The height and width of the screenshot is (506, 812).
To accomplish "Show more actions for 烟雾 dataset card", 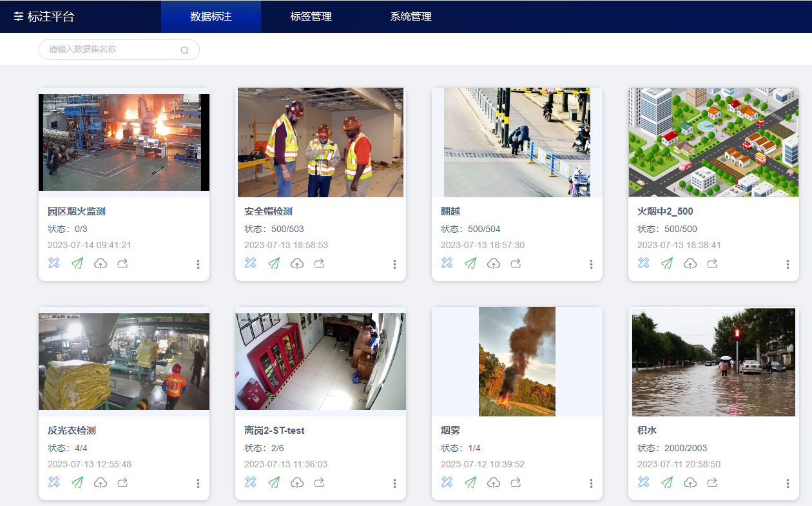I will click(x=591, y=483).
